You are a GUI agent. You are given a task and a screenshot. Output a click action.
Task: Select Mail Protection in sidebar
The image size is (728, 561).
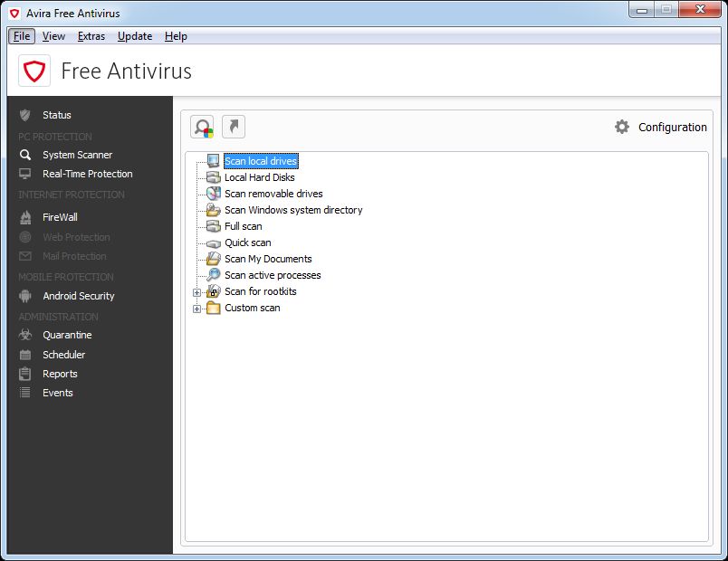[74, 256]
